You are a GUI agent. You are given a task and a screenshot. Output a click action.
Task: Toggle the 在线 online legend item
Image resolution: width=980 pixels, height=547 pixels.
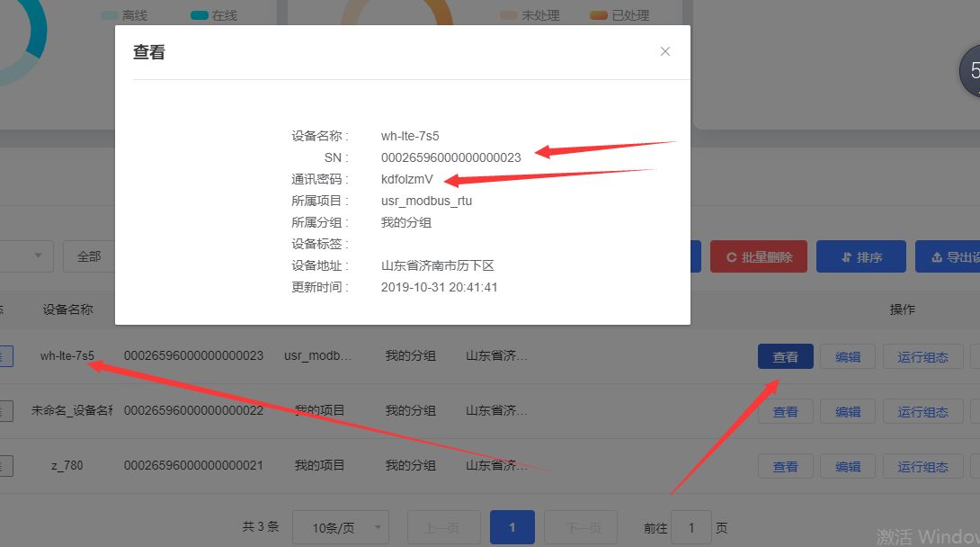pos(215,15)
